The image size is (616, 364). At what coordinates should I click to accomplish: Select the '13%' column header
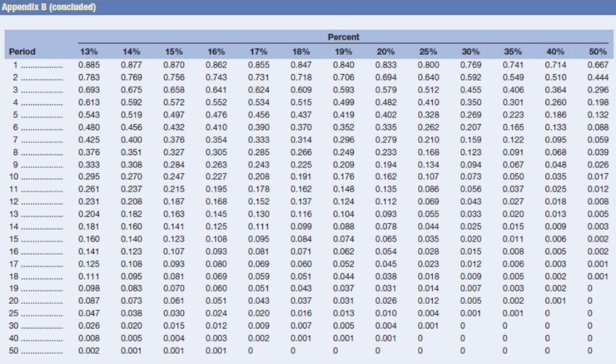[x=89, y=52]
